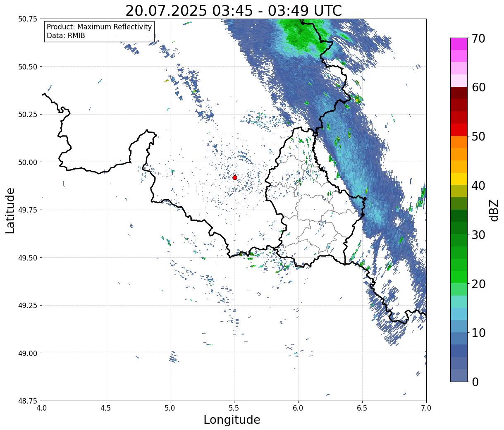The width and height of the screenshot is (504, 430).
Task: Click the 6.0 longitude tick label
Action: coord(298,408)
